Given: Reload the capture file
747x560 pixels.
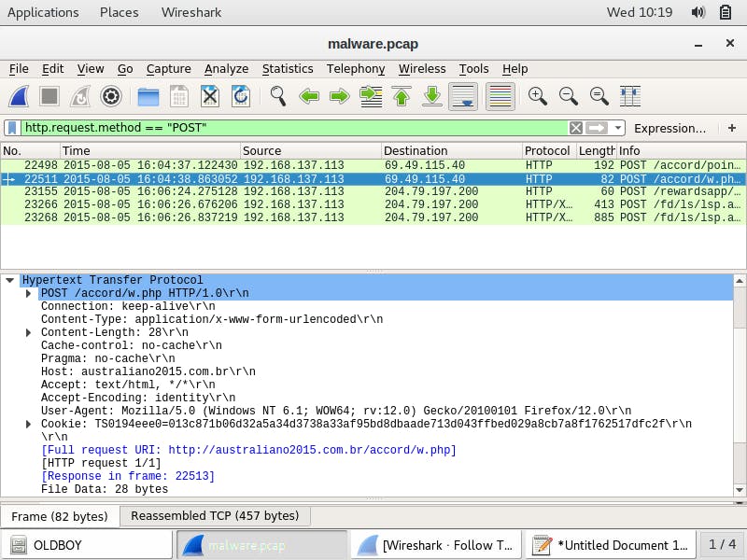Looking at the screenshot, I should [241, 96].
